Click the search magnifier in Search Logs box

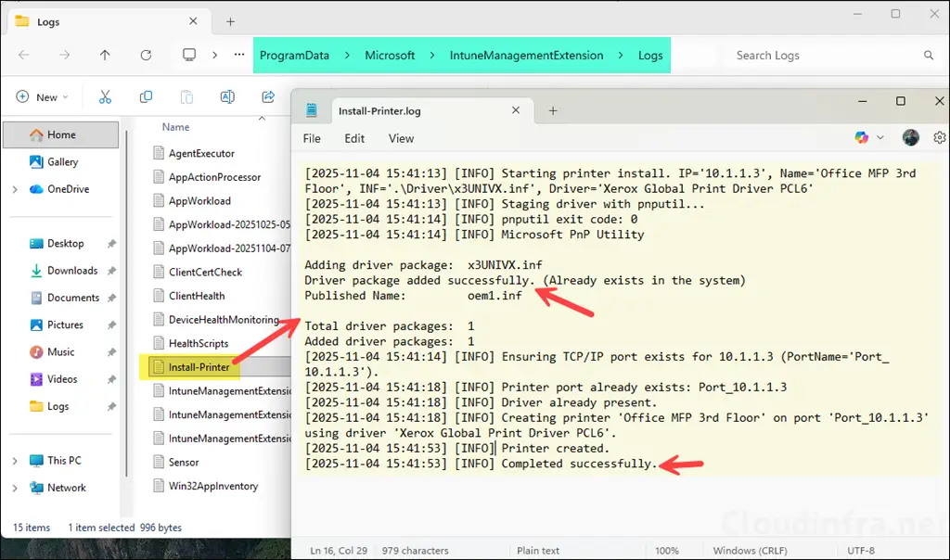tap(929, 55)
